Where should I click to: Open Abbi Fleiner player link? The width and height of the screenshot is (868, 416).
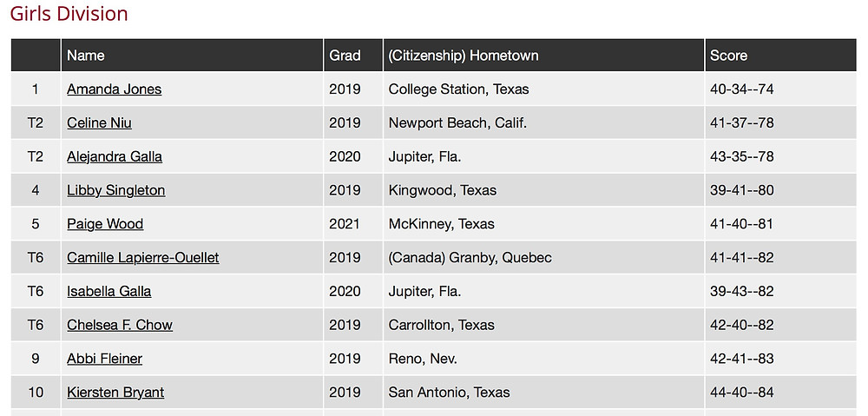point(105,359)
